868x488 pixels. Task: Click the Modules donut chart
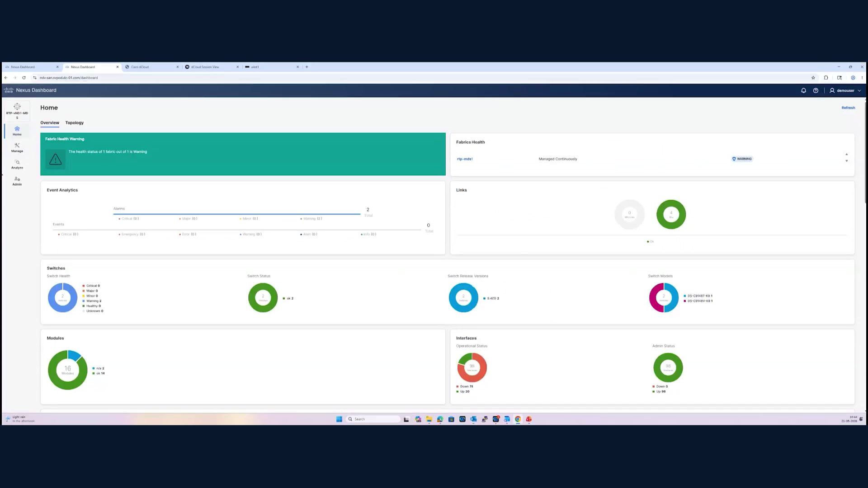tap(67, 370)
